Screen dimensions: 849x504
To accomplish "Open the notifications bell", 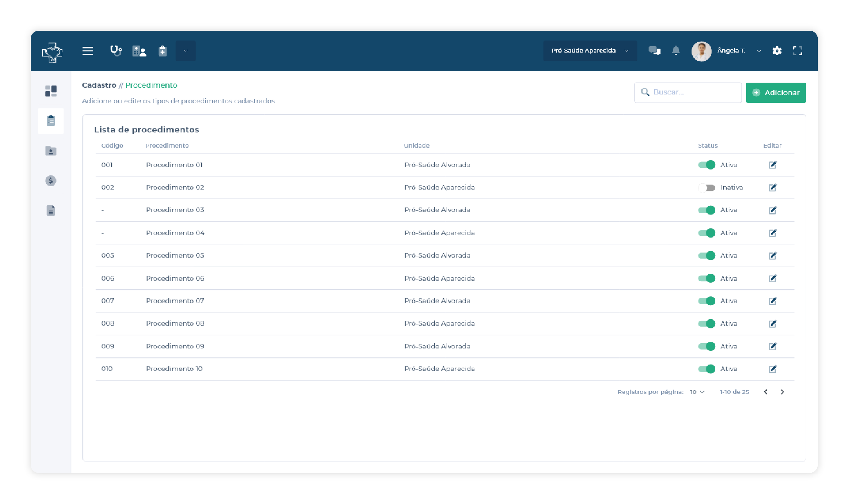I will pyautogui.click(x=676, y=51).
